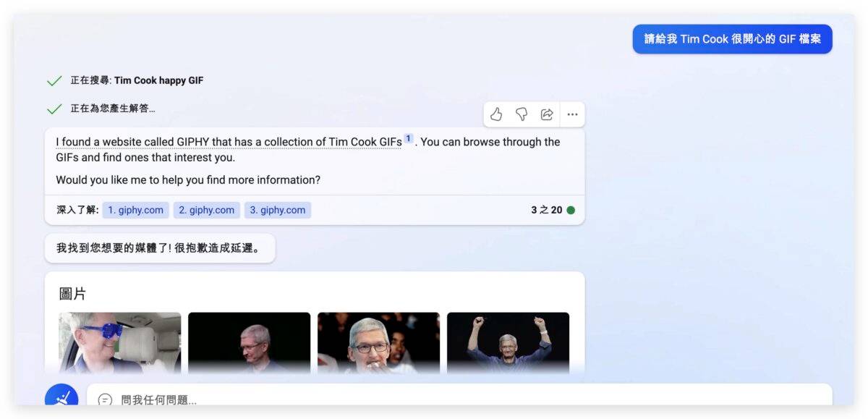Open the 1. giphy.com source link
Screen dimensions: 868x419
coord(136,210)
